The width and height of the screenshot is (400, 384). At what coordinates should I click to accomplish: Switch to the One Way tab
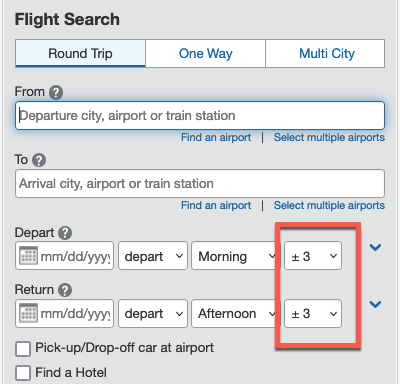click(x=205, y=53)
